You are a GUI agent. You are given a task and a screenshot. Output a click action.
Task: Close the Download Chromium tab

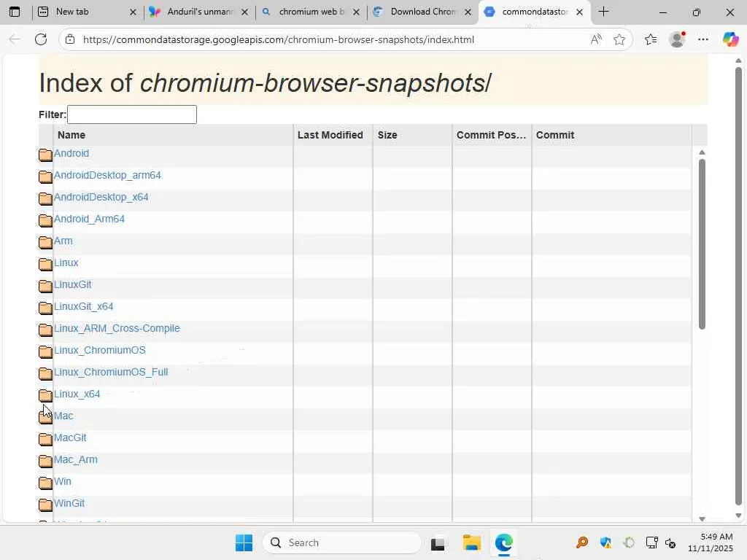tap(468, 12)
